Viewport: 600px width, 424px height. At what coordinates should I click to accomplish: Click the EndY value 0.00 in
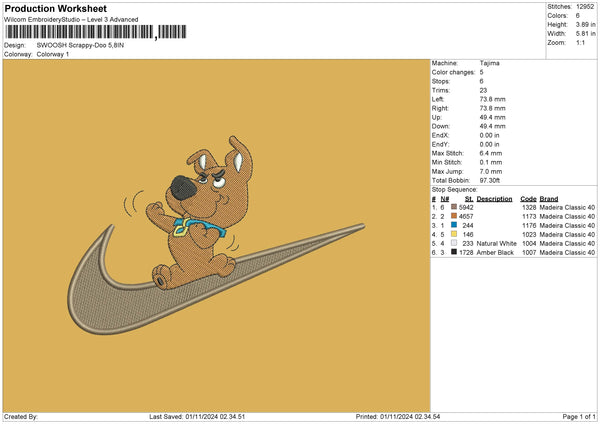click(x=489, y=144)
